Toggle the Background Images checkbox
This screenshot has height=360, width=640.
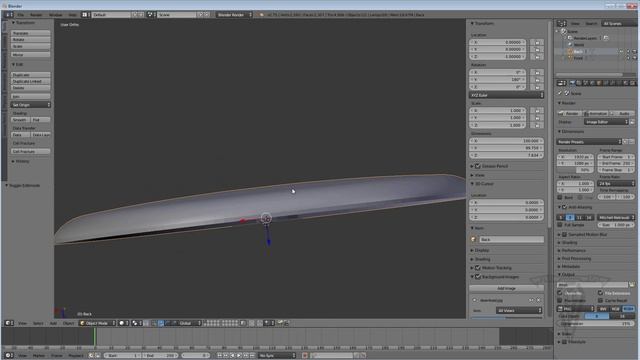pyautogui.click(x=478, y=277)
